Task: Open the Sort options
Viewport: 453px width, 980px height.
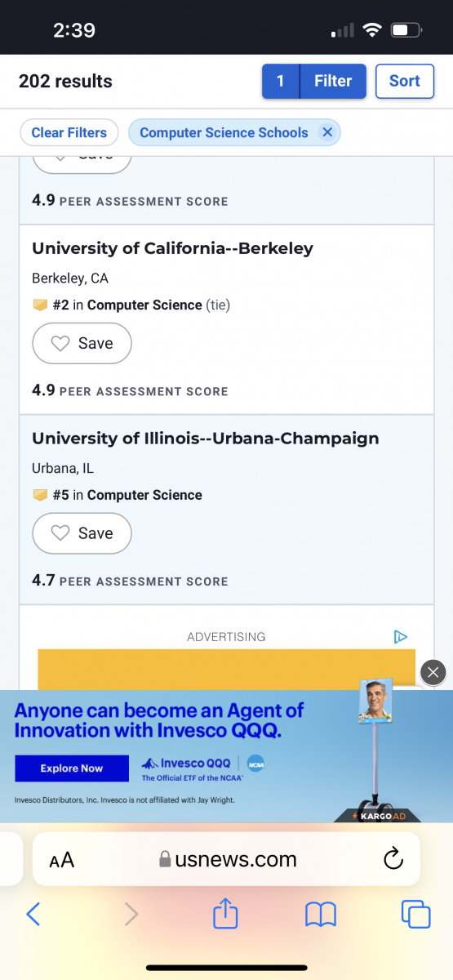Action: (404, 81)
